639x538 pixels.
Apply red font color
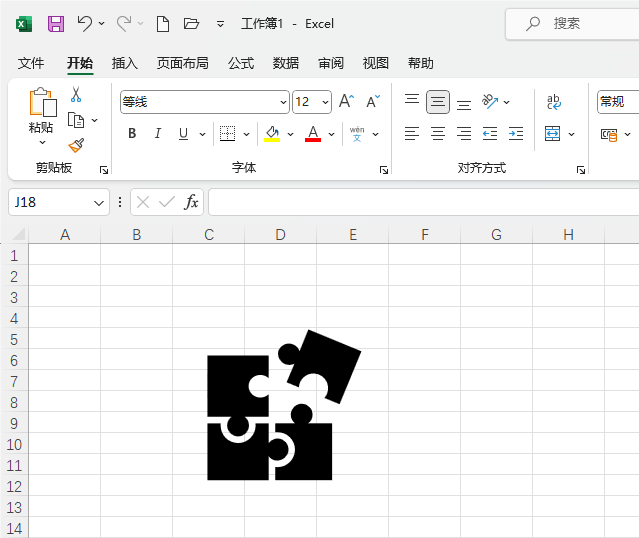pyautogui.click(x=313, y=133)
